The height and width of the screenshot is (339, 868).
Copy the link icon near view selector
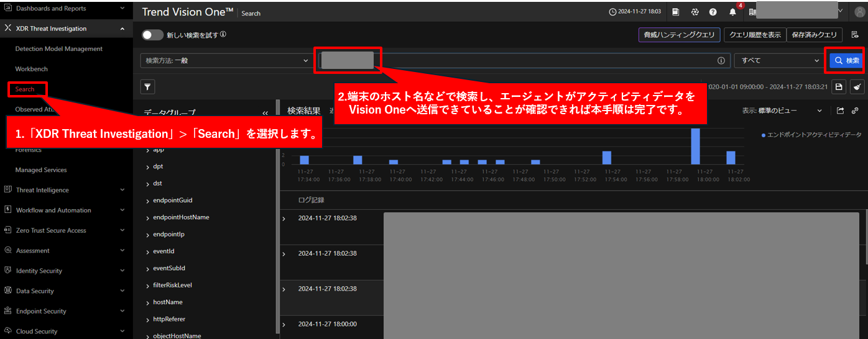coord(855,111)
